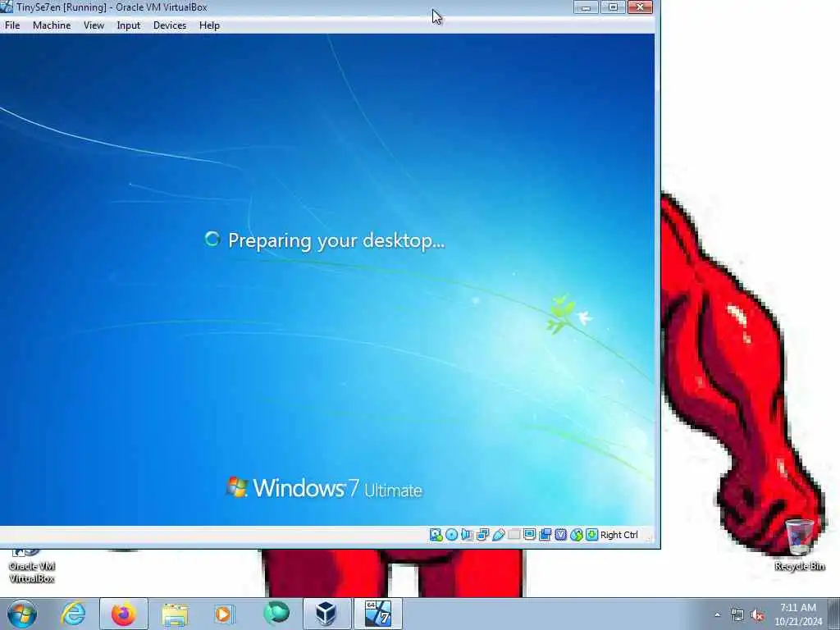Open the File menu in VirtualBox

12,25
